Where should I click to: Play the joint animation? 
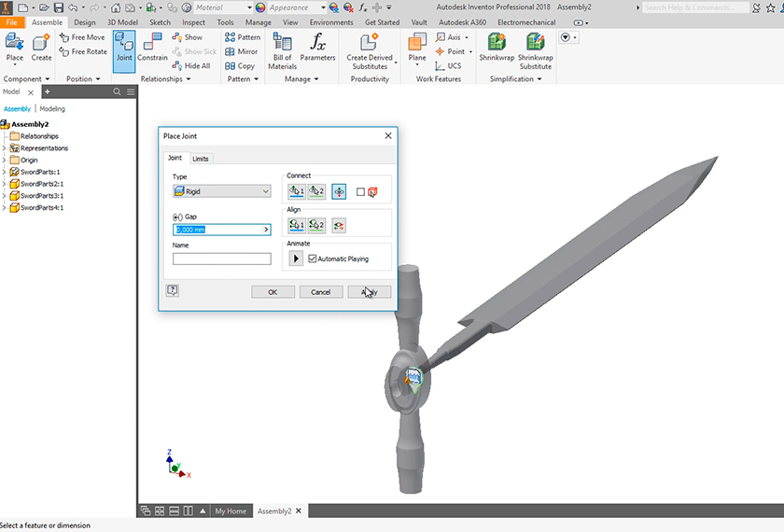tap(296, 259)
